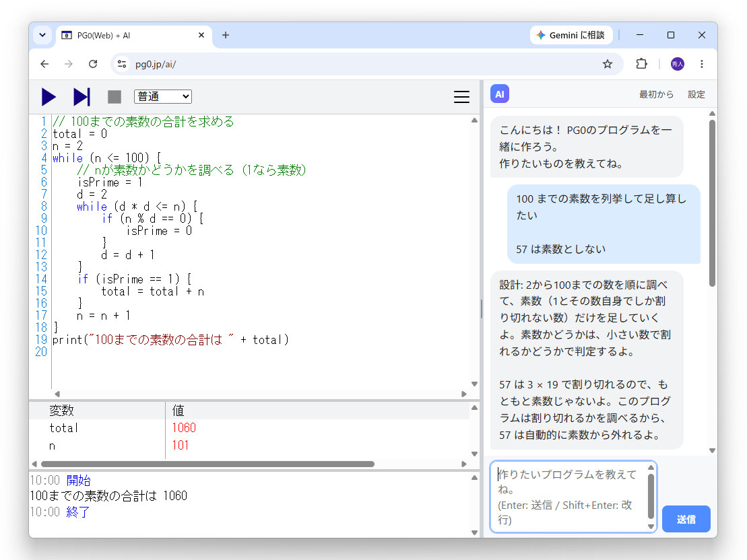The height and width of the screenshot is (560, 747).
Task: Click the output console scroll-down arrow
Action: coord(474,532)
